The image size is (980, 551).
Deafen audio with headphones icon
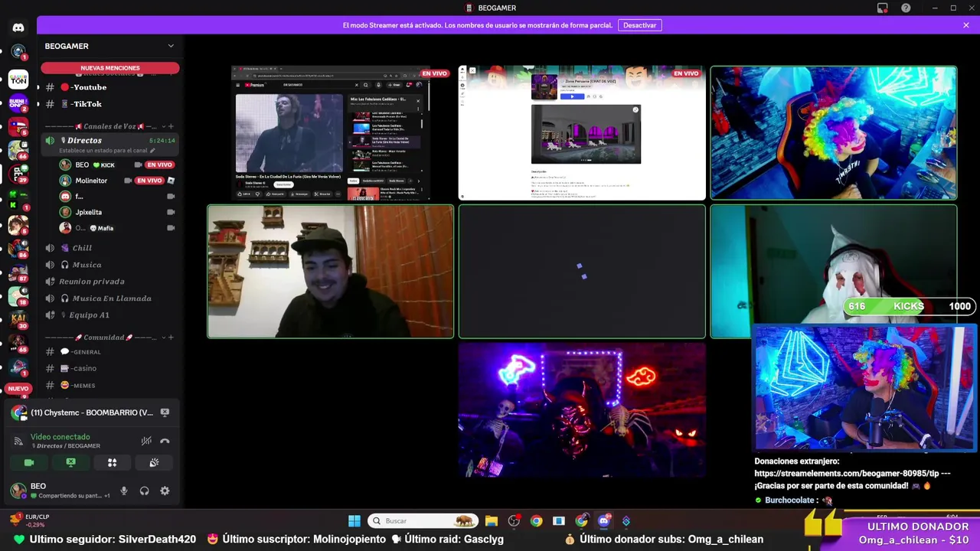tap(144, 491)
